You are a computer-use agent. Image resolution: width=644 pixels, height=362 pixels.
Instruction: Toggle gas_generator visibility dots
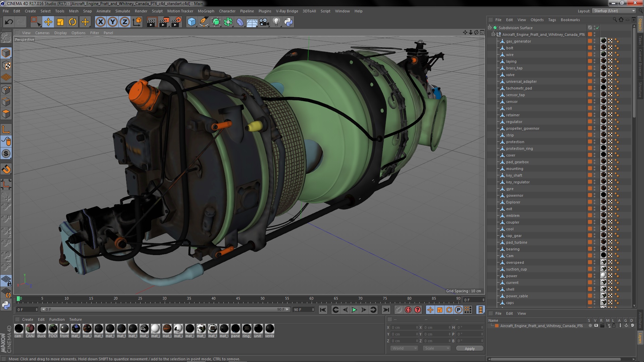(x=595, y=41)
